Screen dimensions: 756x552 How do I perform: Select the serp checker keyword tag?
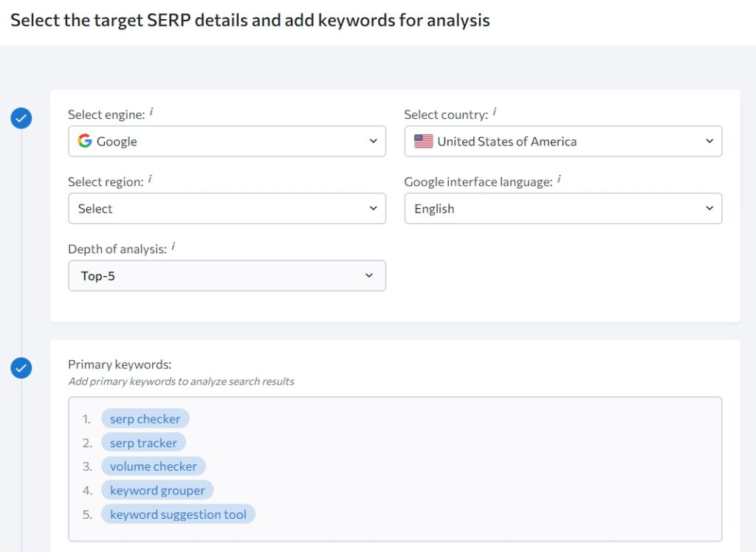(145, 418)
